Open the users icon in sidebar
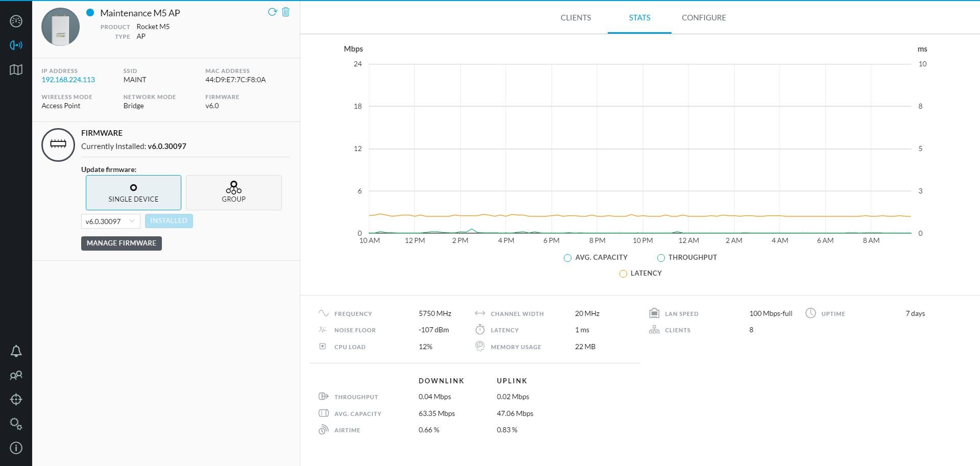 [x=16, y=376]
